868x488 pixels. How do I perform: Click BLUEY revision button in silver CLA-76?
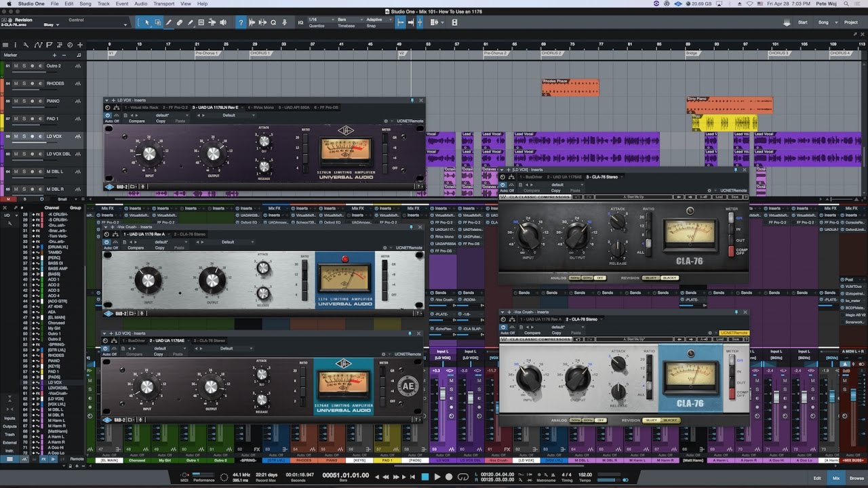point(650,420)
